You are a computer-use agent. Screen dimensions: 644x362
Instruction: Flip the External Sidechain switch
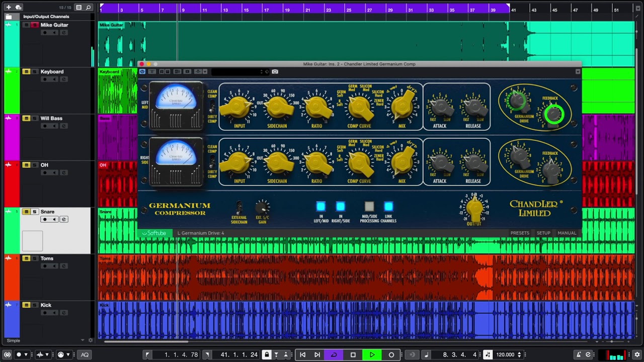[x=239, y=208]
